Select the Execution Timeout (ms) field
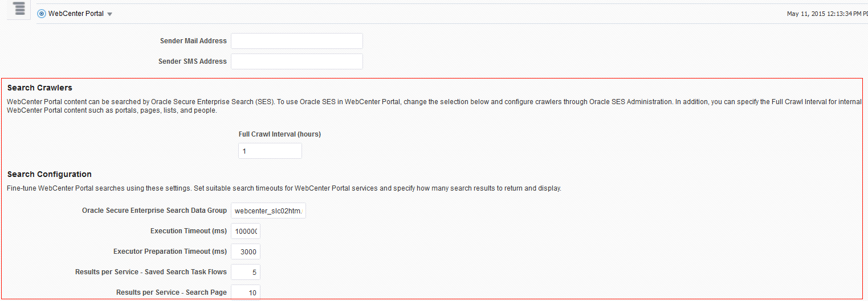Image resolution: width=868 pixels, height=301 pixels. pyautogui.click(x=246, y=231)
